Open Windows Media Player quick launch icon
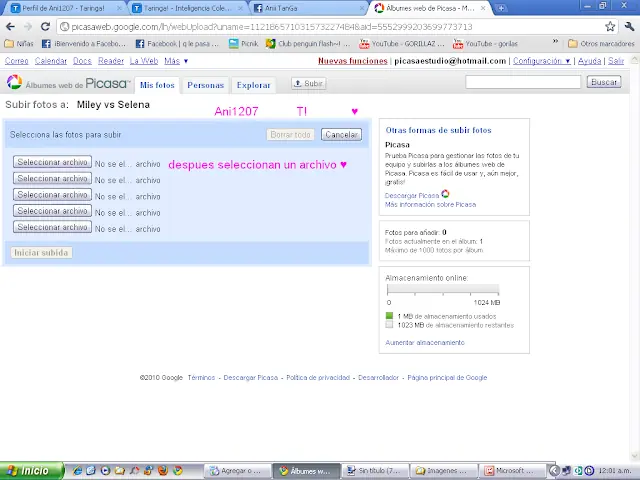The image size is (640, 480). click(105, 471)
